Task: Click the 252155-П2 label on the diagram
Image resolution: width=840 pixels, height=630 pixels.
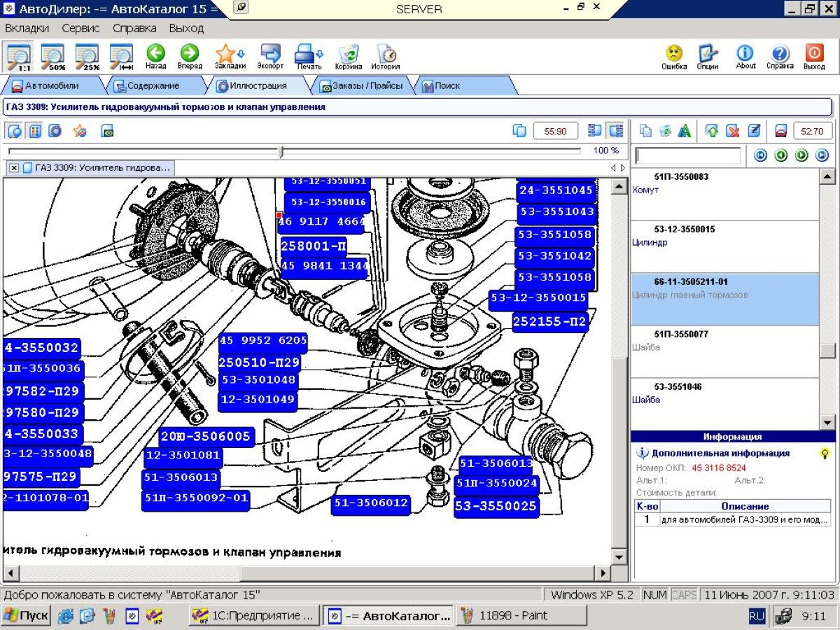Action: pyautogui.click(x=549, y=322)
